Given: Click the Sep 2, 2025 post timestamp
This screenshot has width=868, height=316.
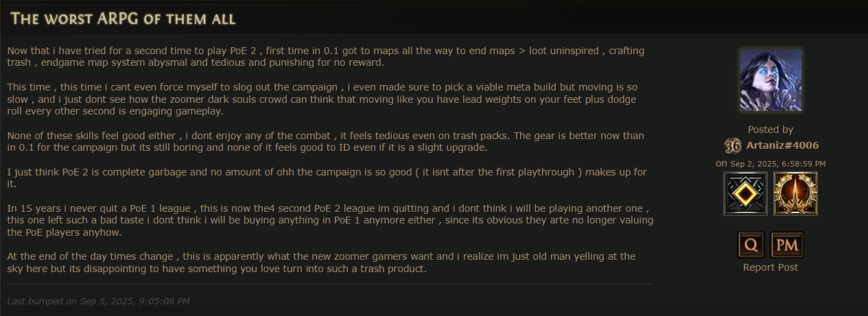Looking at the screenshot, I should click(x=777, y=164).
